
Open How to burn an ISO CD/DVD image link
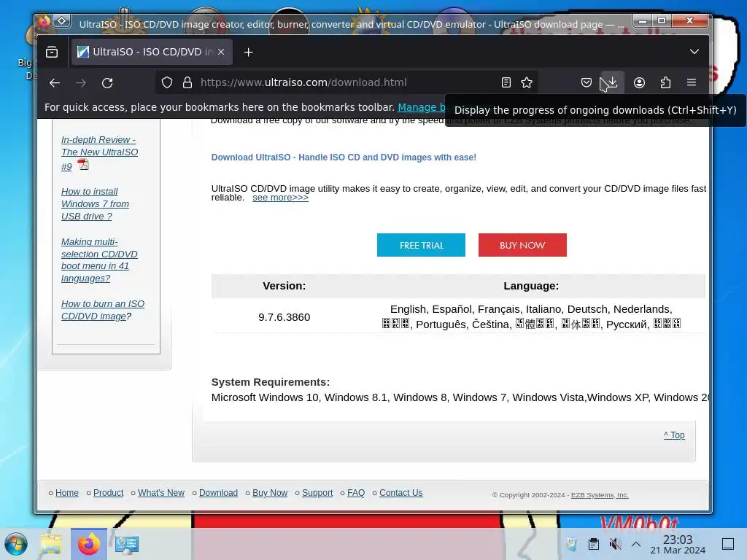point(102,310)
